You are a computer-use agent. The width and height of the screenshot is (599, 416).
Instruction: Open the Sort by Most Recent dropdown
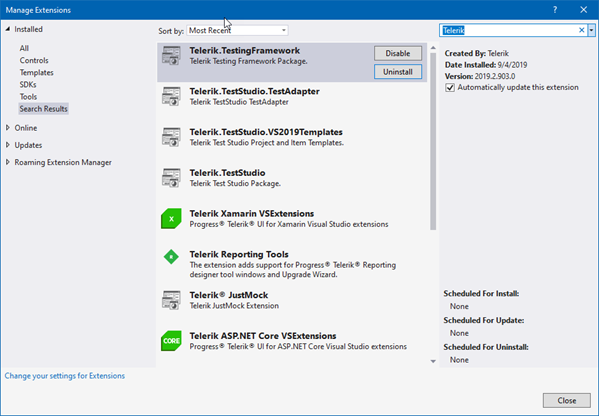[x=237, y=31]
